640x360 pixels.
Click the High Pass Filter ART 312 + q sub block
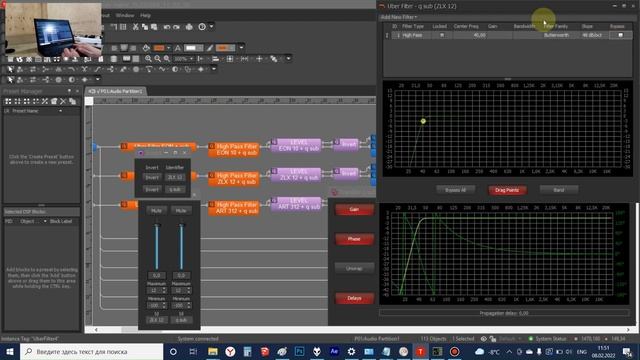click(x=234, y=208)
